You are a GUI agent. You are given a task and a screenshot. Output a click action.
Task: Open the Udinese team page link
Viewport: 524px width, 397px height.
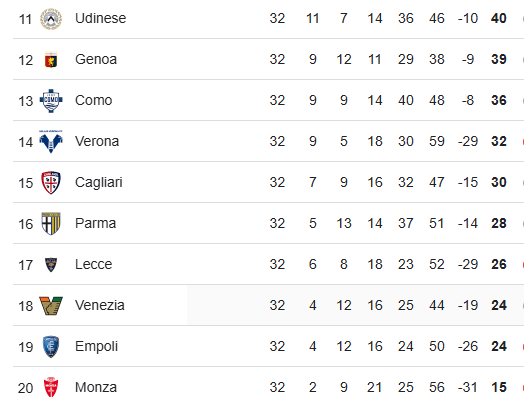(101, 18)
